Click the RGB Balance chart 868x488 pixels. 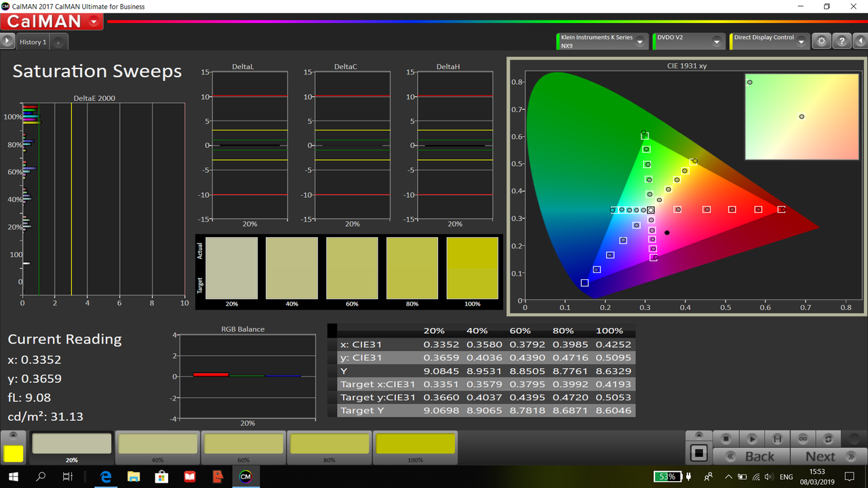coord(248,377)
